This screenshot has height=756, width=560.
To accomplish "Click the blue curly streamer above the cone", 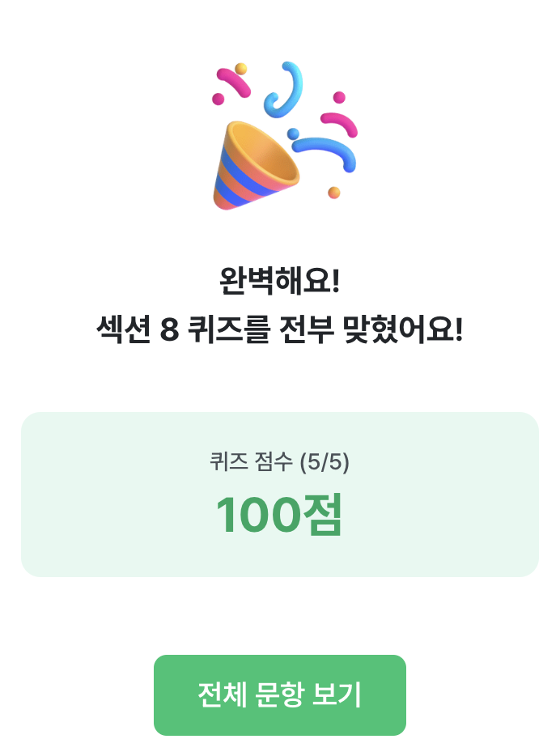I will click(283, 87).
